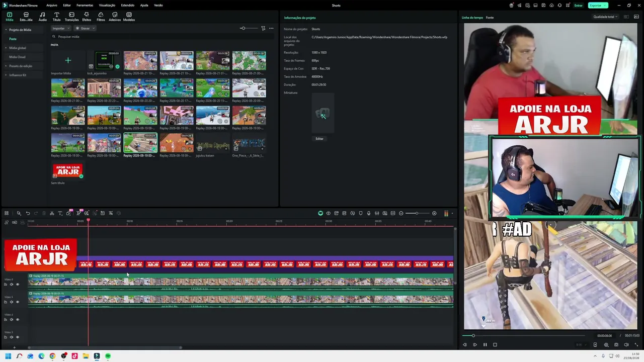
Task: Click the timeline zoom in plus icon
Action: 434,213
